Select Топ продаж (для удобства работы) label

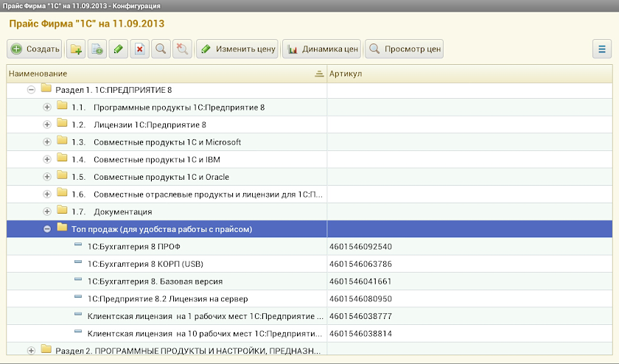point(162,229)
